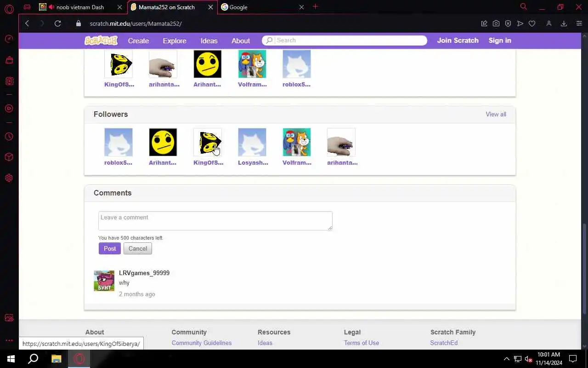Open the My Flow paper-plane icon

pyautogui.click(x=520, y=23)
